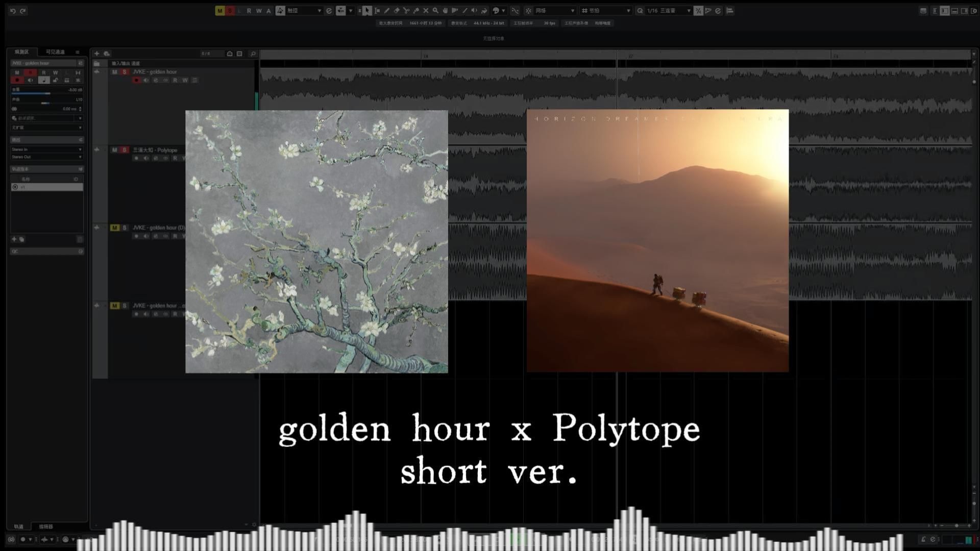Toggle Auto-Scroll button in toolbar
Screen dimensions: 980x551
pyautogui.click(x=340, y=11)
